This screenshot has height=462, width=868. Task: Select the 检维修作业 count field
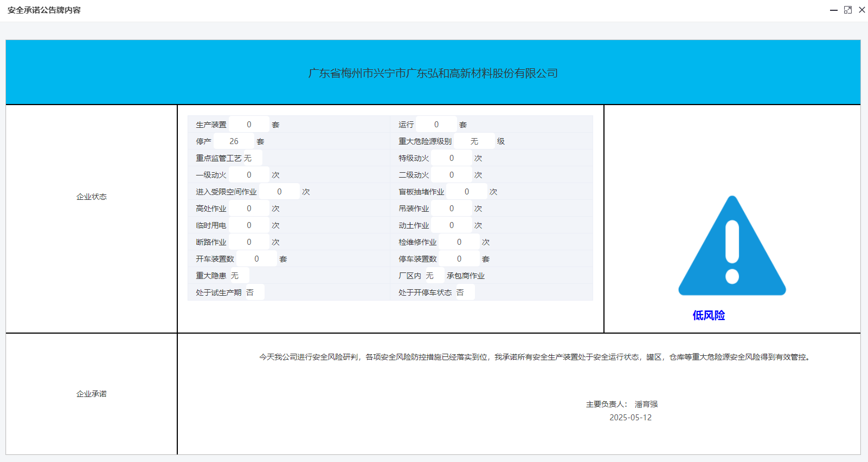coord(459,242)
